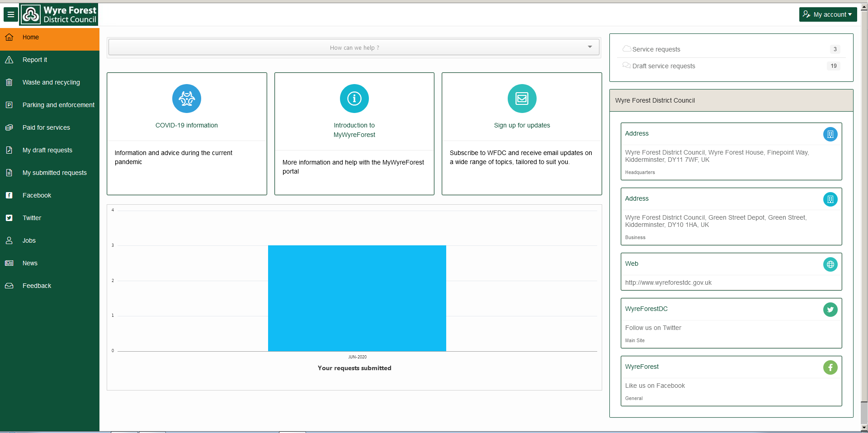Open the My account dropdown
The height and width of the screenshot is (433, 868).
[828, 14]
